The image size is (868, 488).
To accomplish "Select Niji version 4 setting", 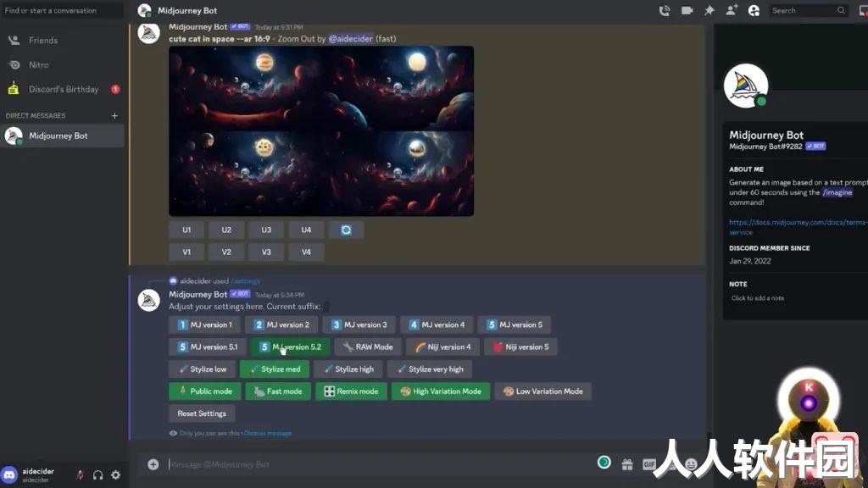I will coord(442,347).
